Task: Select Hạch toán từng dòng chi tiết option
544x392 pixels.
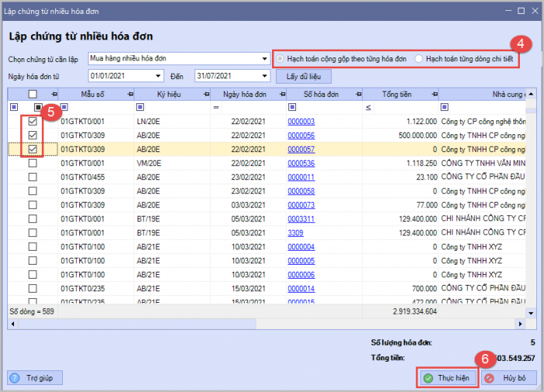Action: pyautogui.click(x=420, y=59)
